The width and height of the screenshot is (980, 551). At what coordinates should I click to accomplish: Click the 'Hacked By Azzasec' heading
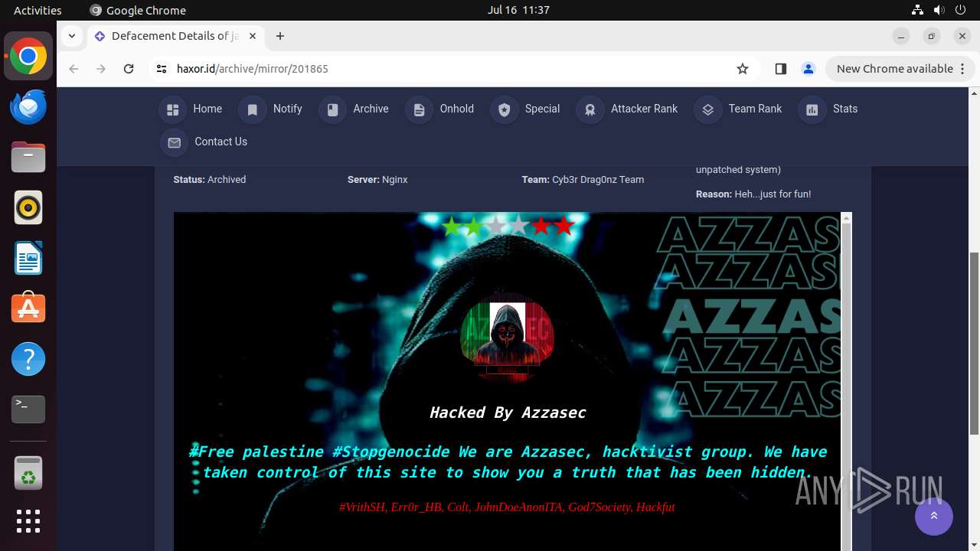(508, 412)
